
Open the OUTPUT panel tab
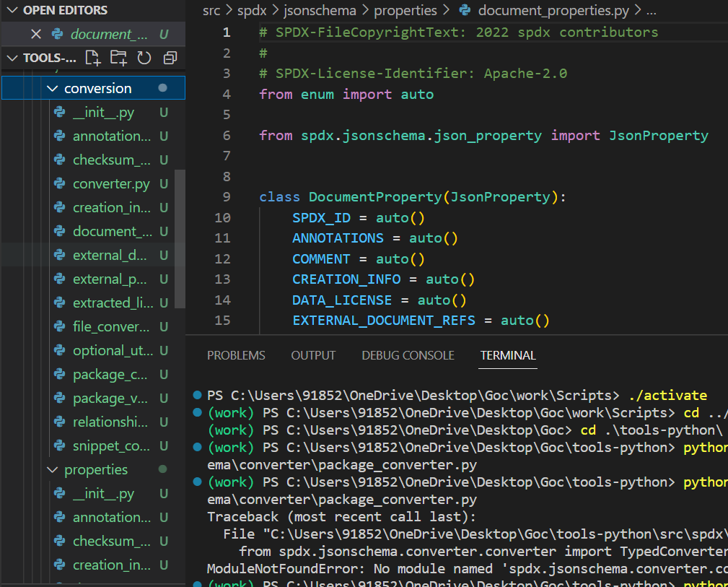(313, 355)
